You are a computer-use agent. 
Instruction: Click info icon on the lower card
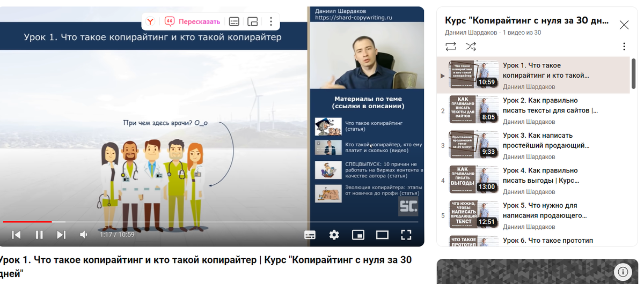(x=623, y=271)
